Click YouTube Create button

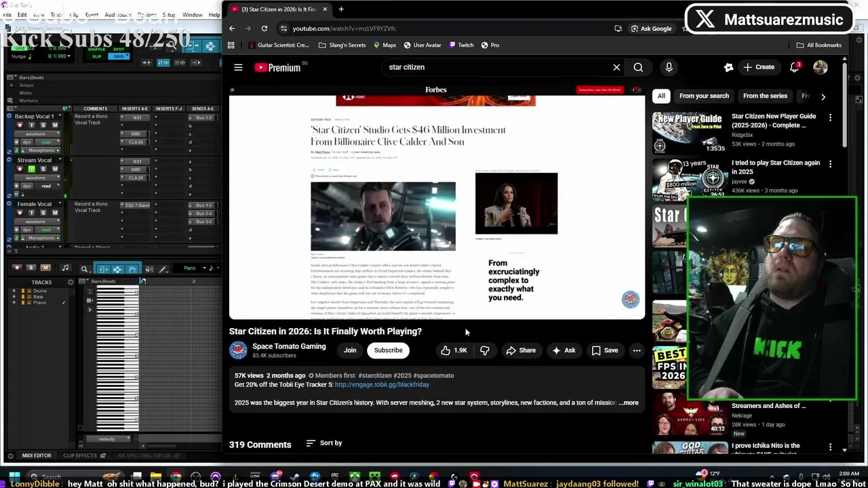click(759, 67)
